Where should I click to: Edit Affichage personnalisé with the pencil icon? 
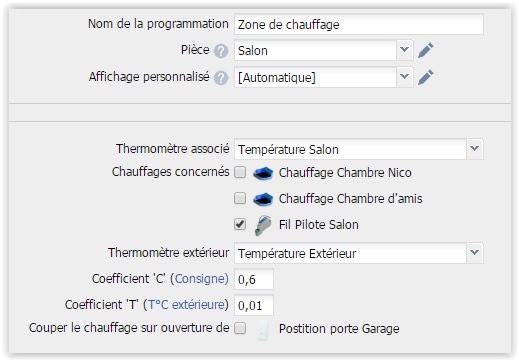426,77
